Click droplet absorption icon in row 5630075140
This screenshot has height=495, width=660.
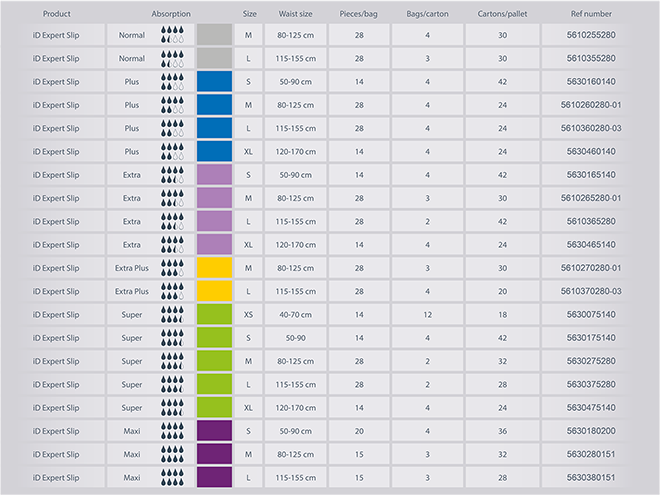tap(172, 314)
